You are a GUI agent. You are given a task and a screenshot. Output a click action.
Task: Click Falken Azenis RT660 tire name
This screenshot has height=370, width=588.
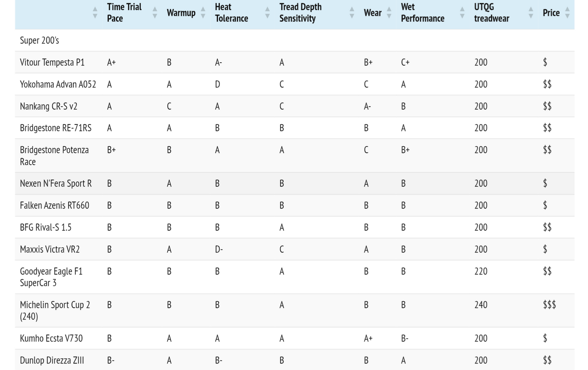(55, 205)
